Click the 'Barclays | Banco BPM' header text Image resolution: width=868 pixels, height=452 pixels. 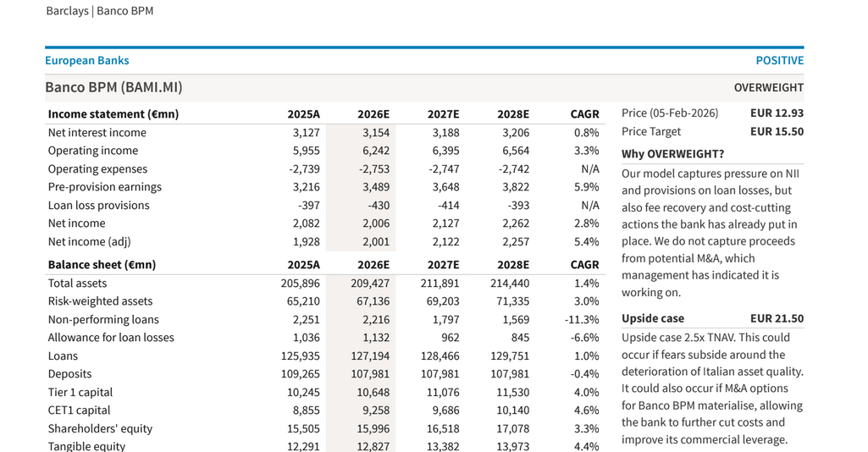pyautogui.click(x=100, y=11)
